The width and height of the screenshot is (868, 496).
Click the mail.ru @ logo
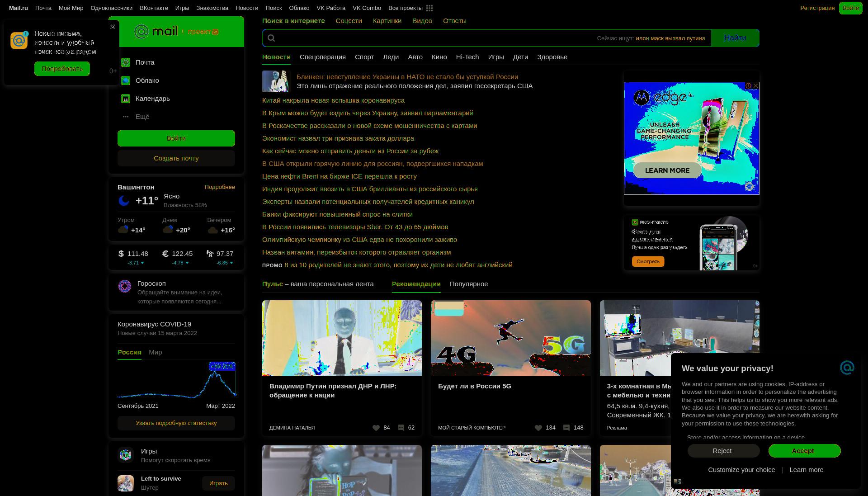pyautogui.click(x=142, y=32)
